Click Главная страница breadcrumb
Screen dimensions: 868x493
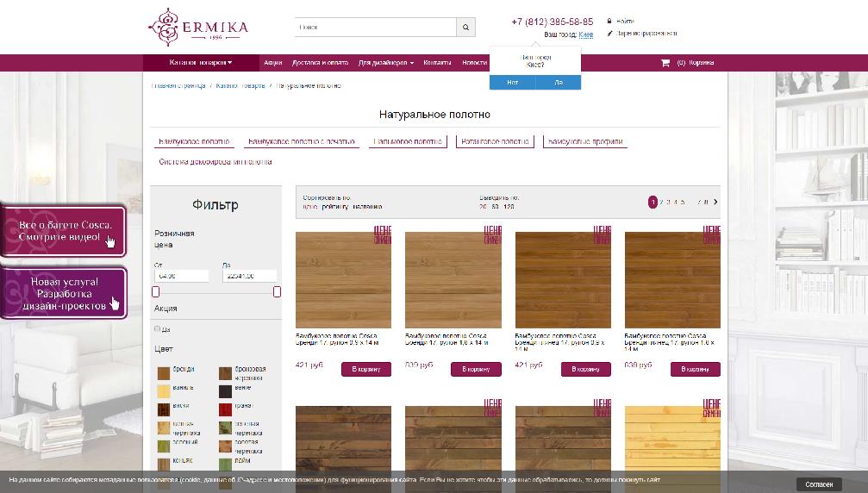[x=178, y=86]
